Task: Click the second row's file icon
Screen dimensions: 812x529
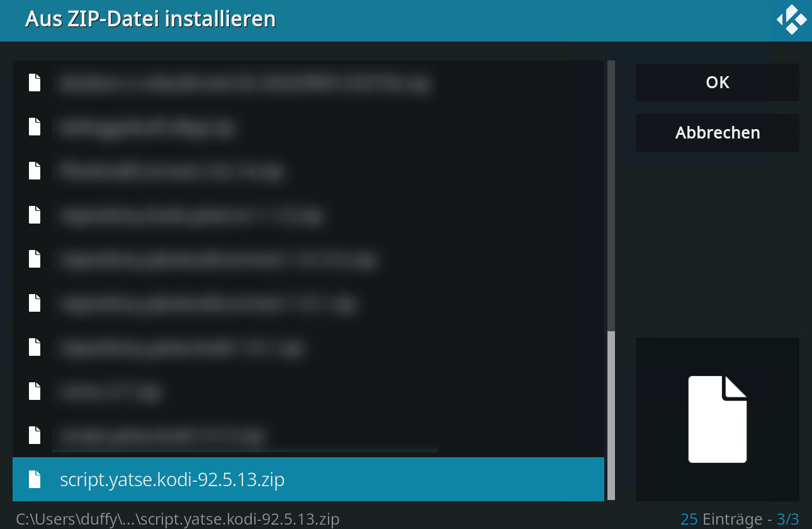Action: click(x=35, y=127)
